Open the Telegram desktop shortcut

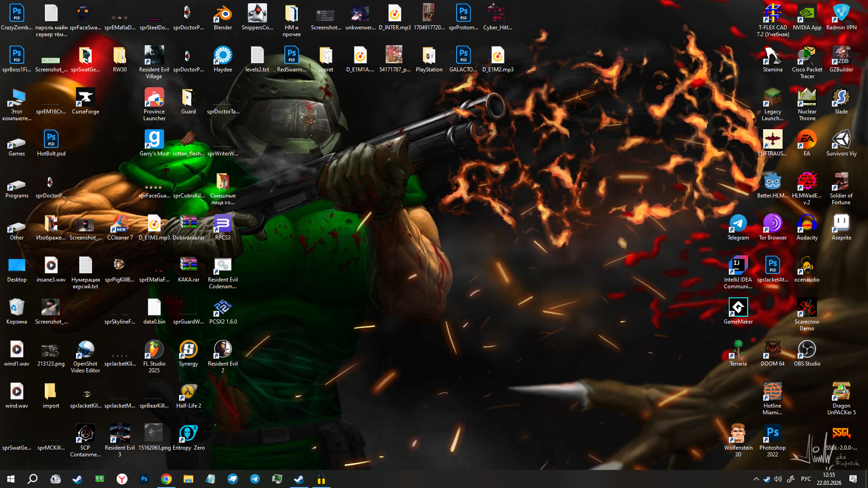pyautogui.click(x=738, y=224)
